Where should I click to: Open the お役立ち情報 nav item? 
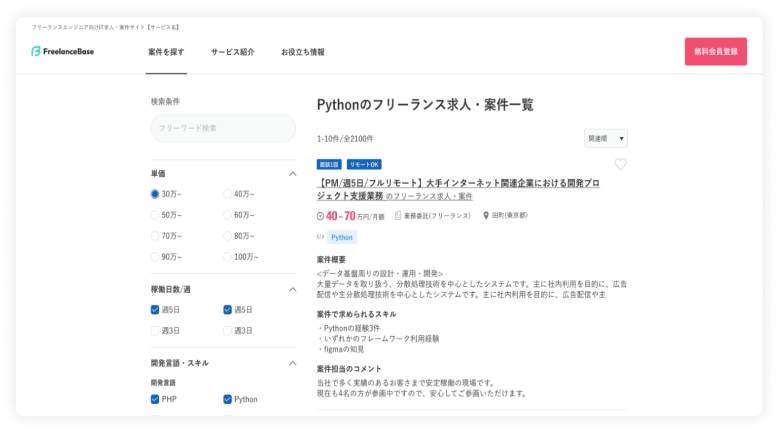coord(303,52)
